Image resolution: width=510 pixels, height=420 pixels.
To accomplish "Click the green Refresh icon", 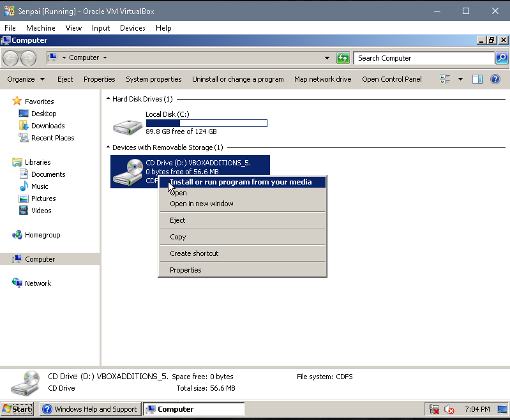I will point(343,58).
